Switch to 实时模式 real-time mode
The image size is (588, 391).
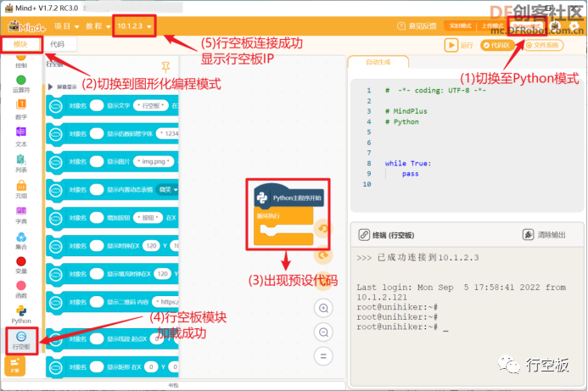460,25
